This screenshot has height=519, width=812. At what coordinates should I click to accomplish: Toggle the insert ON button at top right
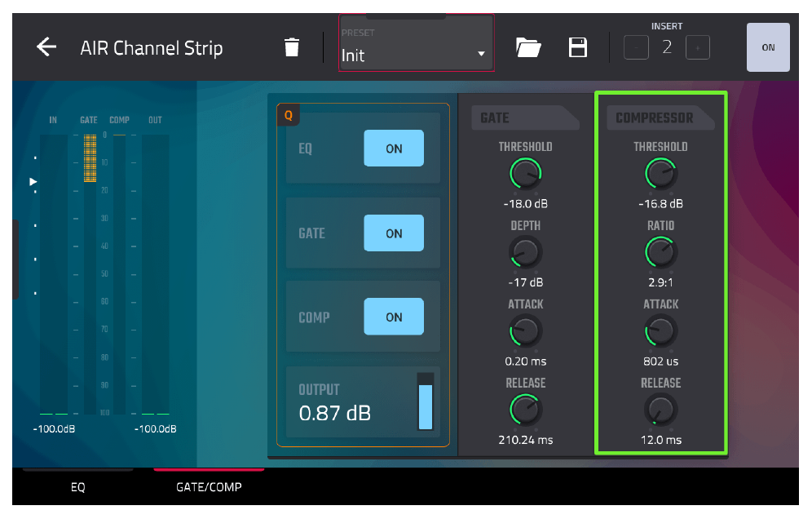(767, 47)
